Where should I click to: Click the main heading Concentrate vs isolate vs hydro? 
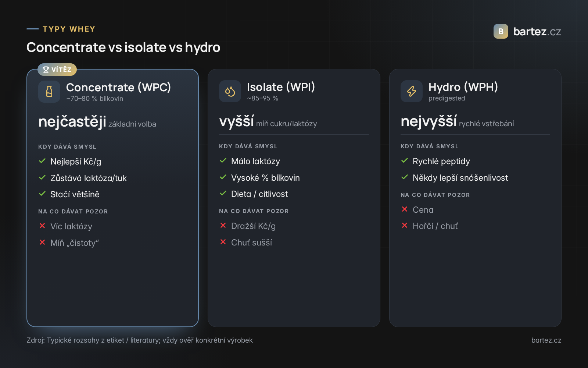point(123,47)
